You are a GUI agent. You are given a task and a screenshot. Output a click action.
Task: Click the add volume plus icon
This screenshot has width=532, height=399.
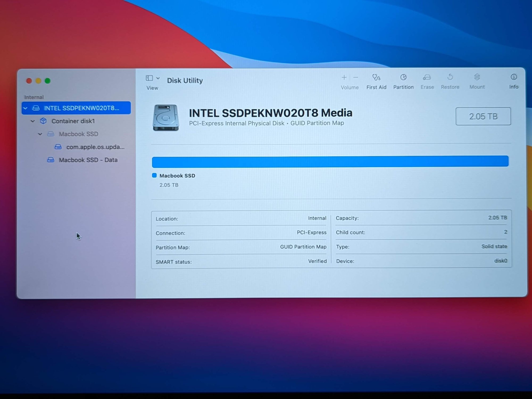(344, 77)
